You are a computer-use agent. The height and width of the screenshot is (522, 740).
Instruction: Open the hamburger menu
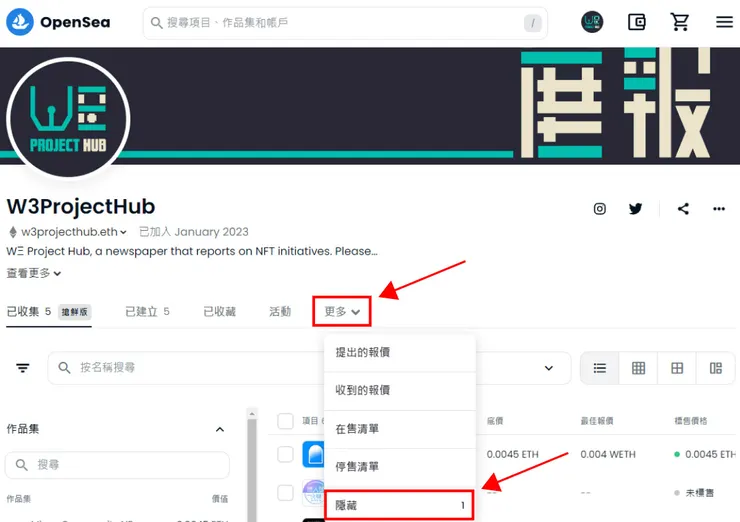pyautogui.click(x=724, y=22)
